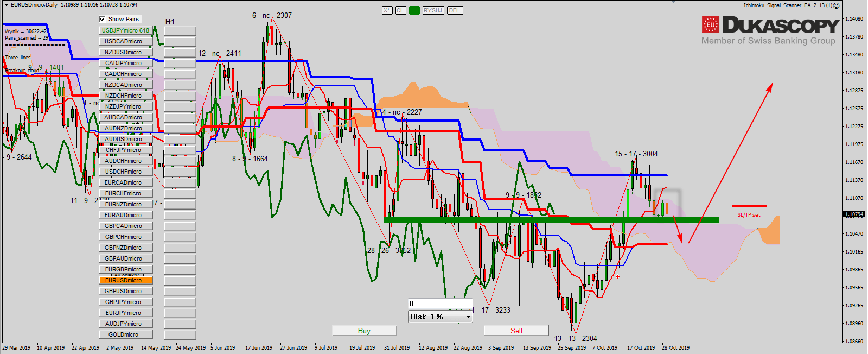Screen dimensions: 868x354
Task: Choose GOLDmicro from the pairs list
Action: coord(125,334)
